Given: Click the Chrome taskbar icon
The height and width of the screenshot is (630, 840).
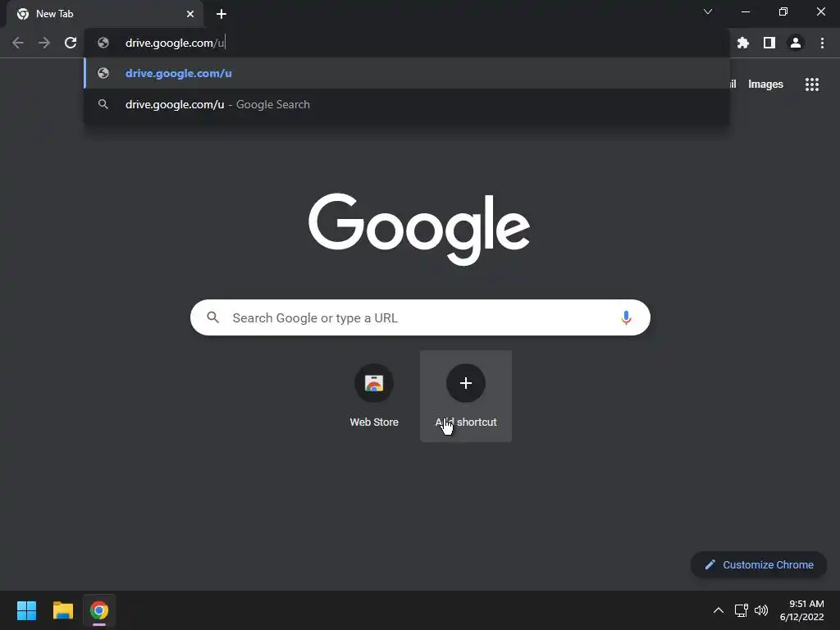Looking at the screenshot, I should [99, 610].
